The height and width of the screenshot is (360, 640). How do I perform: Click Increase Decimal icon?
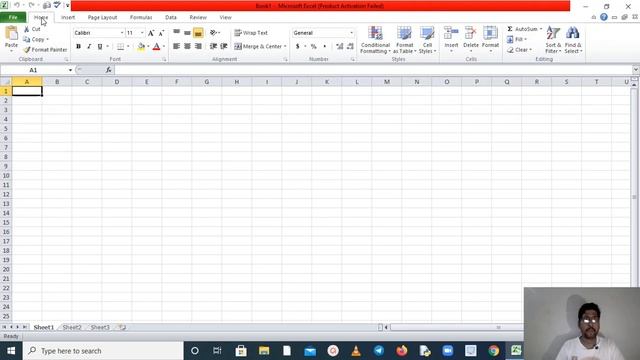[340, 47]
